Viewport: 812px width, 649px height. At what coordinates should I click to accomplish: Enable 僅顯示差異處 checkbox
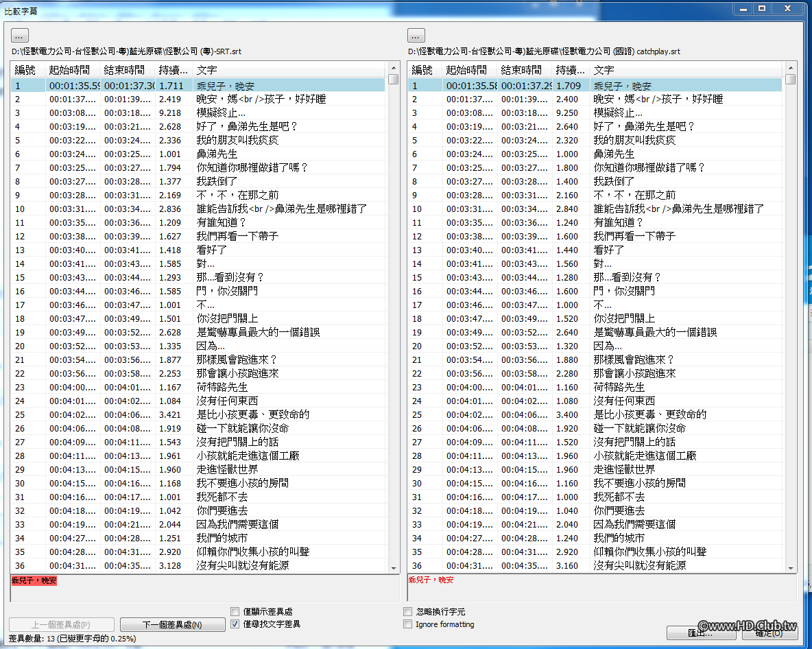click(x=235, y=611)
